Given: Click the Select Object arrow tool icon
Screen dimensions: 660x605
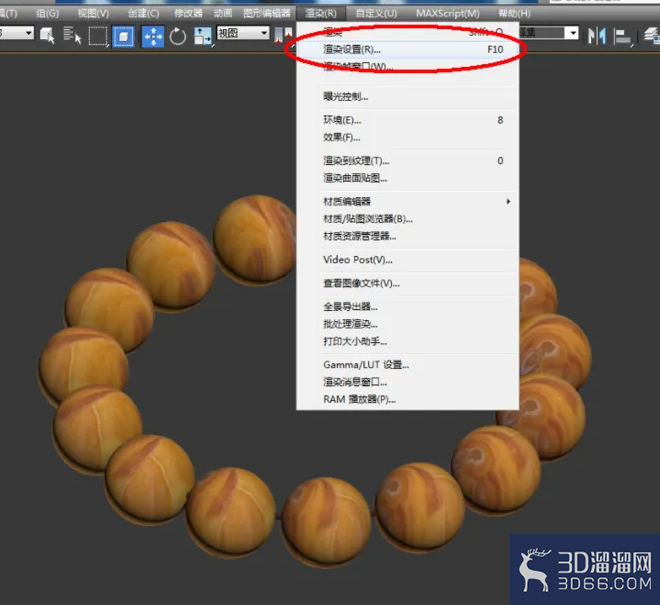Looking at the screenshot, I should [47, 36].
